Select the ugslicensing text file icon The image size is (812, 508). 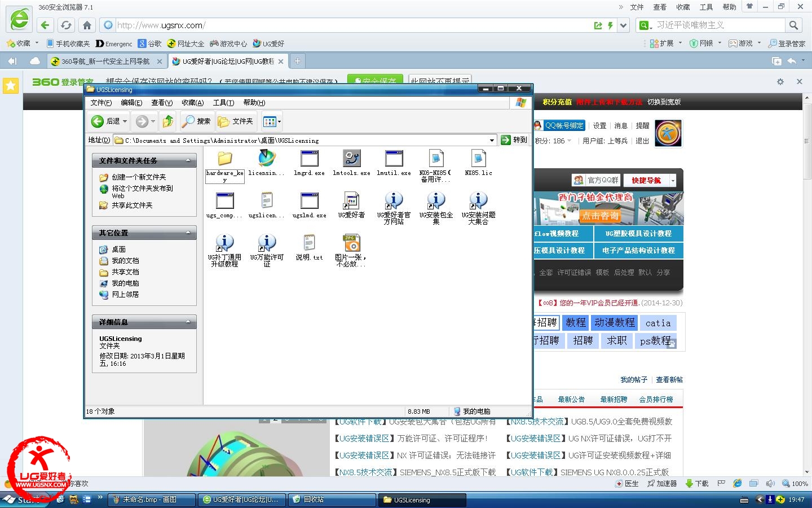tap(267, 200)
